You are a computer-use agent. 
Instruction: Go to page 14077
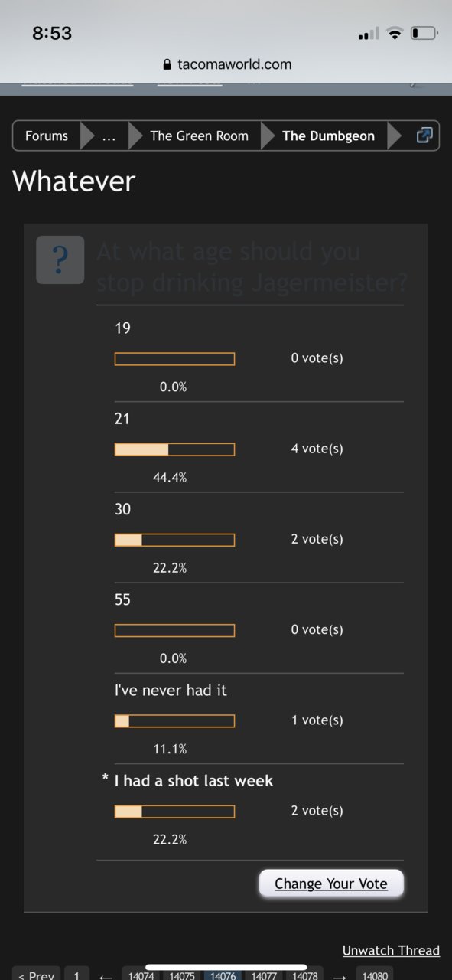point(264,975)
